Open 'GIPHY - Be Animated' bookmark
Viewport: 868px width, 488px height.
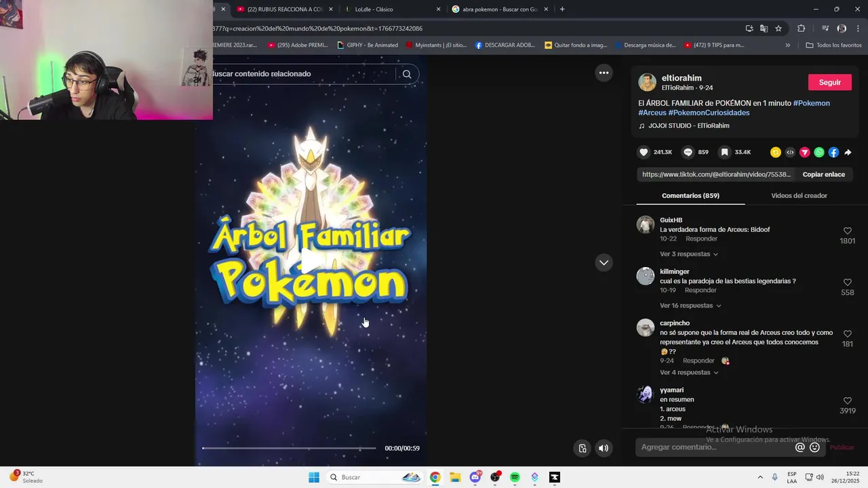pos(368,45)
